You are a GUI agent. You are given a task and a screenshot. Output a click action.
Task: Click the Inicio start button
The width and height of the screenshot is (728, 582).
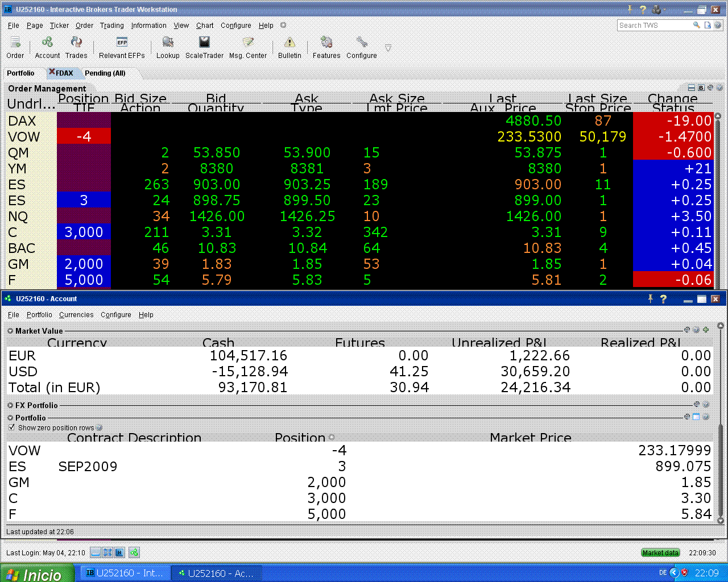coord(37,574)
